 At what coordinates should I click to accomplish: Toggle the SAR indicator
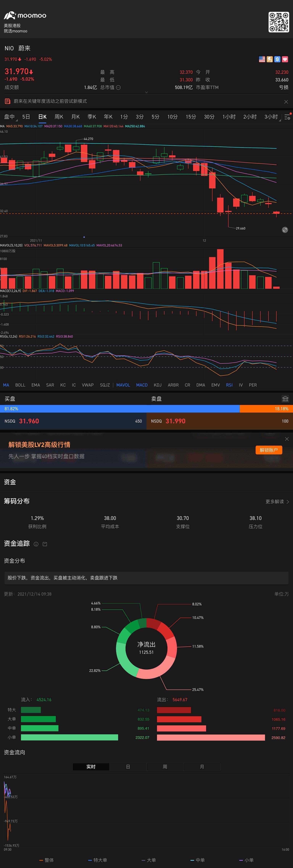(x=50, y=385)
